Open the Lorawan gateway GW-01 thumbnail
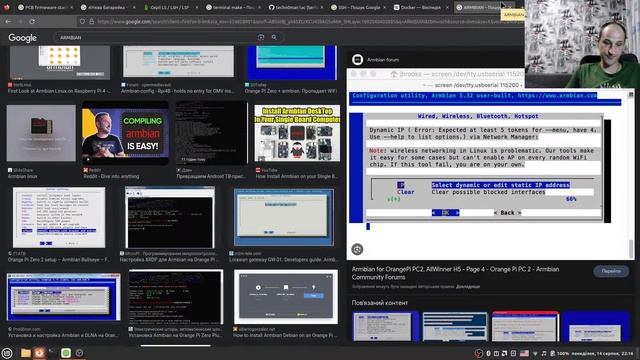The height and width of the screenshot is (360, 640). [284, 218]
